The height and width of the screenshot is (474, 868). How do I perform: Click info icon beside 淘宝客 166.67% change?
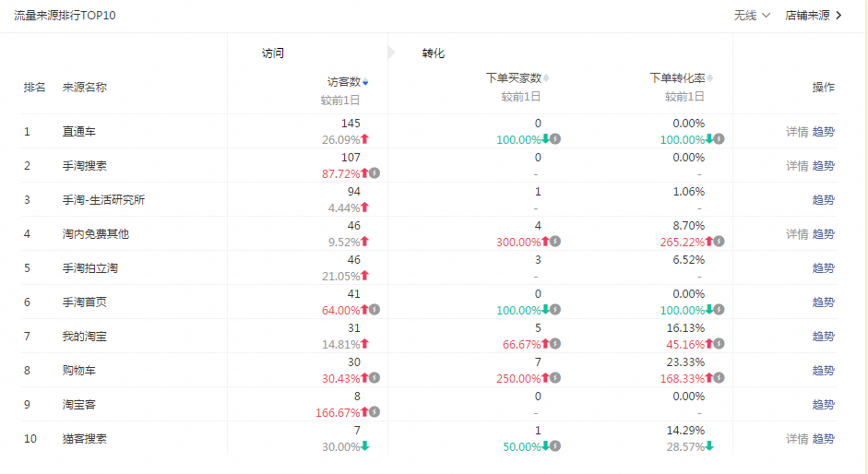375,412
